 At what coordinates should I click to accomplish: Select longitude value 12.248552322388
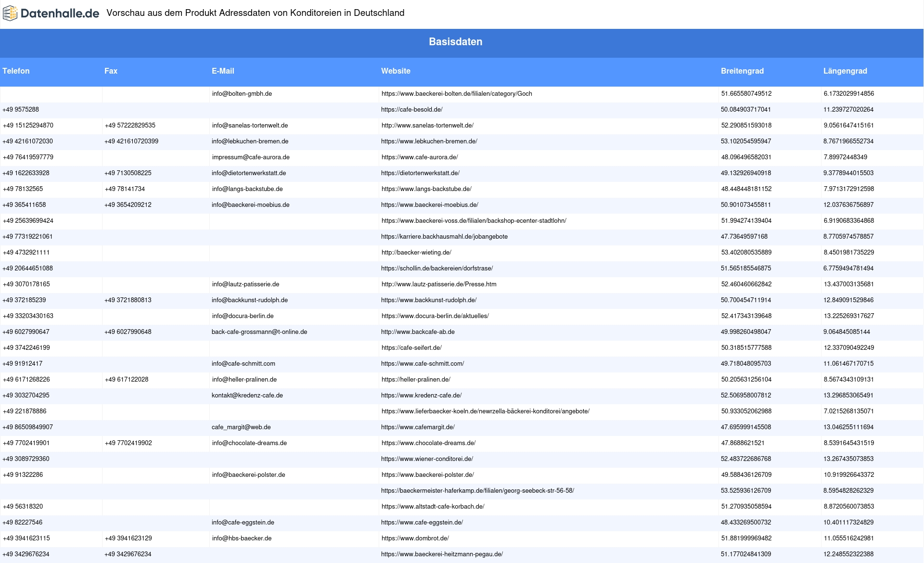click(x=848, y=554)
